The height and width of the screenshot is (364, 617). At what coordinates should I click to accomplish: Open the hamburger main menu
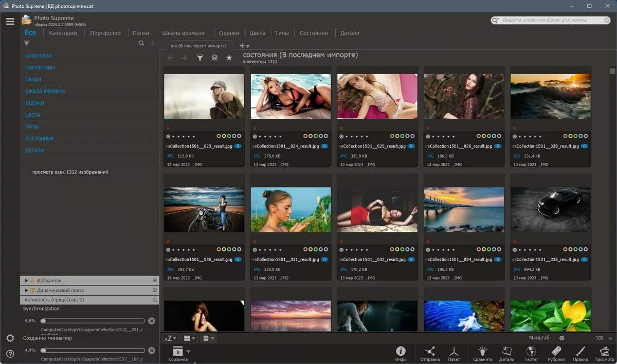[x=10, y=21]
